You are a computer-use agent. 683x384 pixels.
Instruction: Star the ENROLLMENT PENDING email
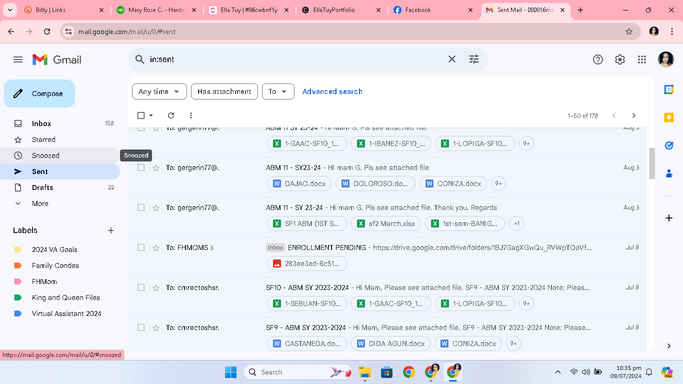tap(156, 248)
